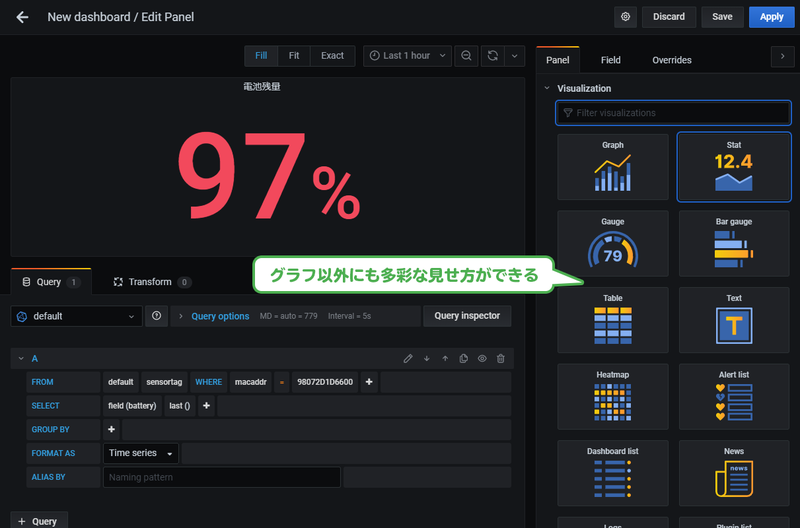
Task: Save the dashboard
Action: [722, 17]
